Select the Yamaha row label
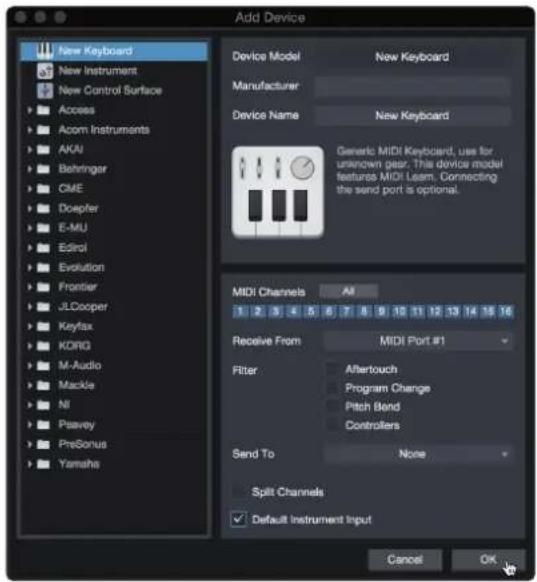The width and height of the screenshot is (537, 582). point(79,464)
